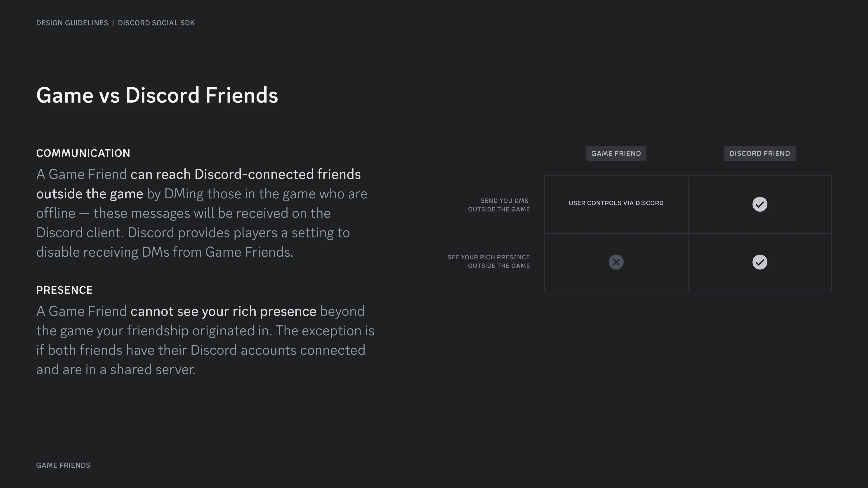Click the phrase 'can reach Discord-connected friends'
The height and width of the screenshot is (488, 868).
pos(246,174)
